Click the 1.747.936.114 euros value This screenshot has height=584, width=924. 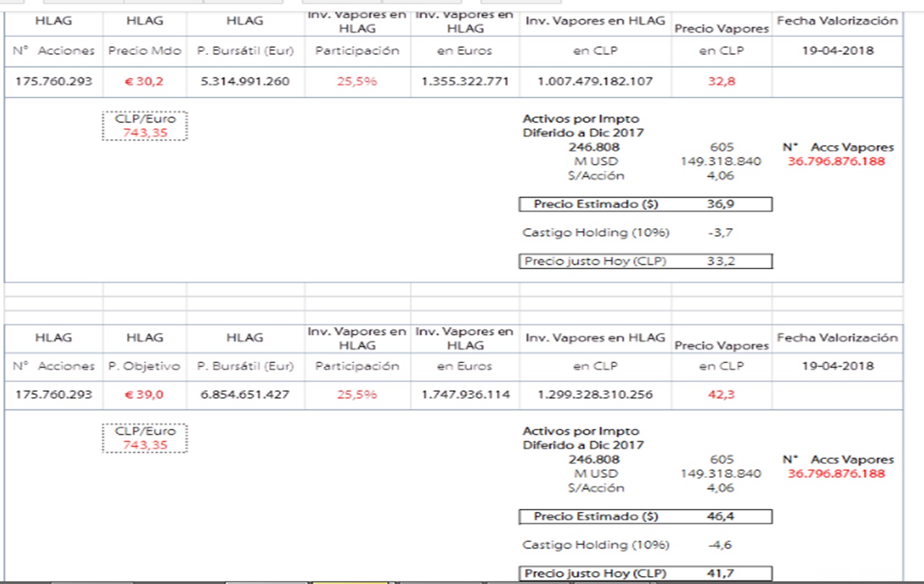click(x=464, y=395)
